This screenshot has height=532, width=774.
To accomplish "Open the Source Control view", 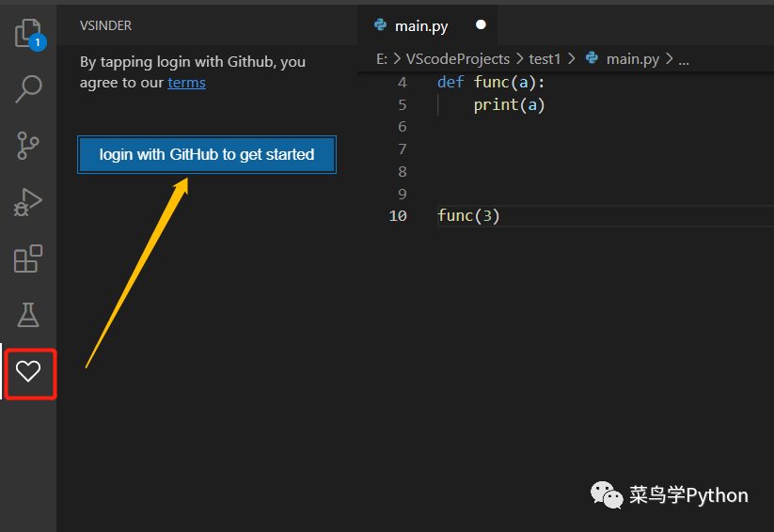I will click(28, 146).
